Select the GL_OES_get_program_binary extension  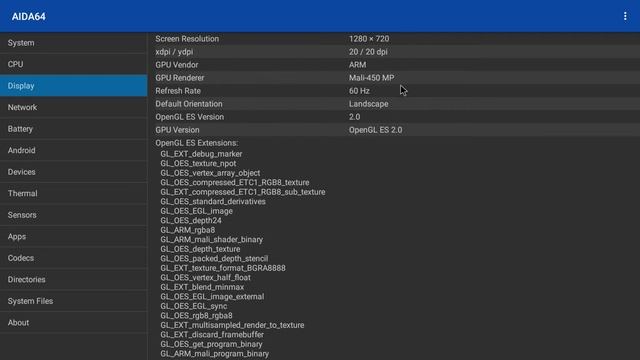pyautogui.click(x=211, y=344)
